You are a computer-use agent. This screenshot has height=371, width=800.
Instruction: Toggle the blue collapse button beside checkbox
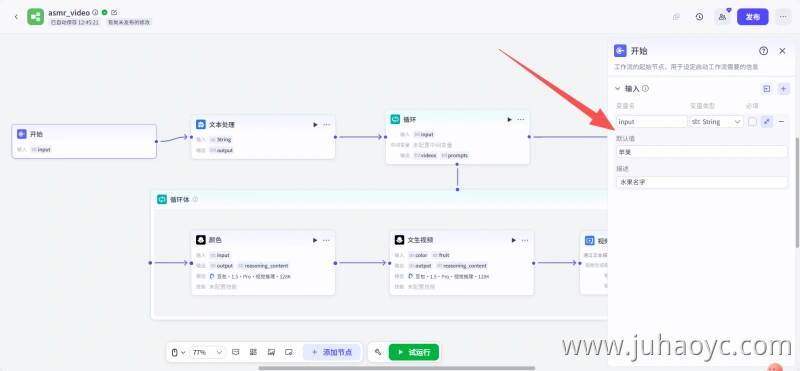pyautogui.click(x=767, y=121)
